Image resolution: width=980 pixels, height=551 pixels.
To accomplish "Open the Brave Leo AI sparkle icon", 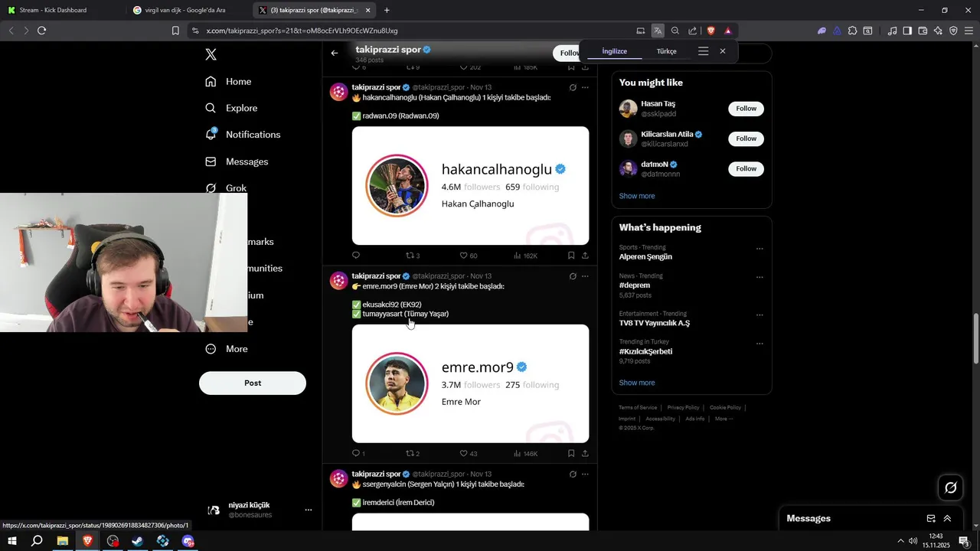I will click(x=938, y=31).
